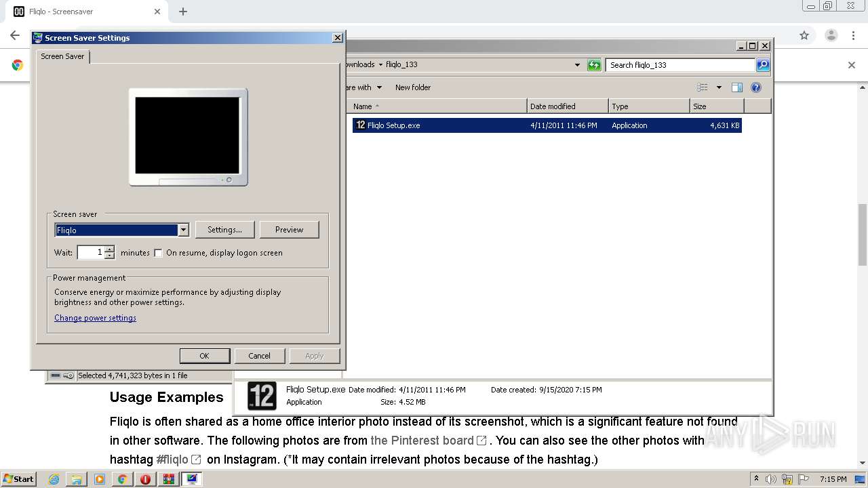Viewport: 868px width, 488px height.
Task: Cancel the Screen Saver Settings dialog
Action: [259, 356]
